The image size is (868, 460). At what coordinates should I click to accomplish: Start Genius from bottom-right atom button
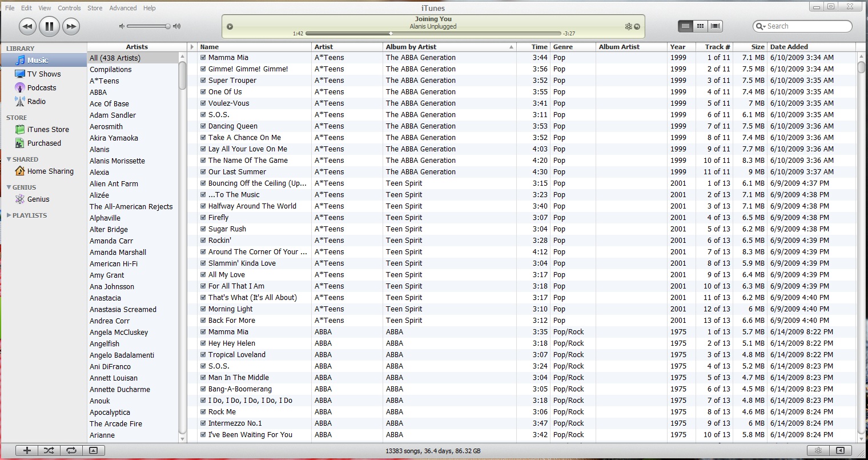click(818, 450)
